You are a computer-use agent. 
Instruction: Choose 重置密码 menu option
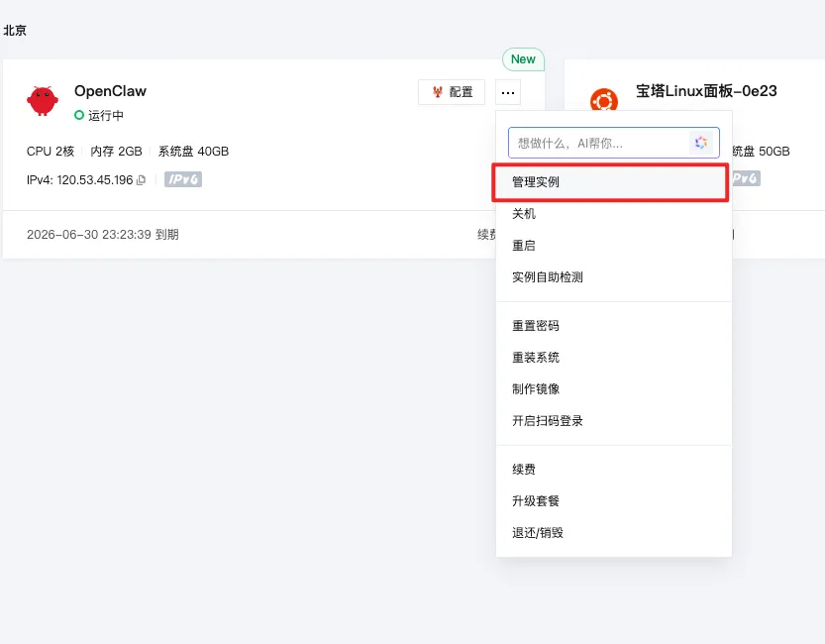[x=614, y=326]
